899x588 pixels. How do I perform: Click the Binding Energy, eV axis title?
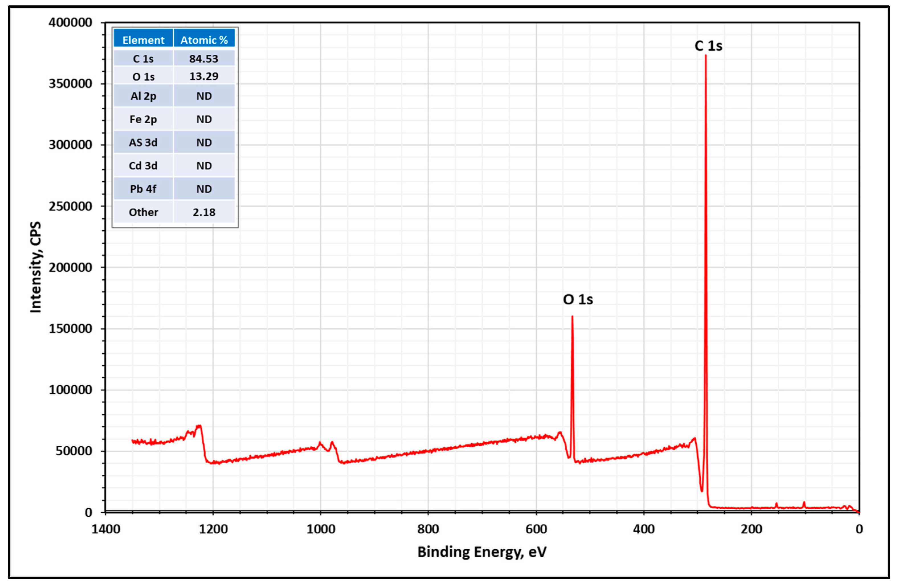pyautogui.click(x=482, y=552)
